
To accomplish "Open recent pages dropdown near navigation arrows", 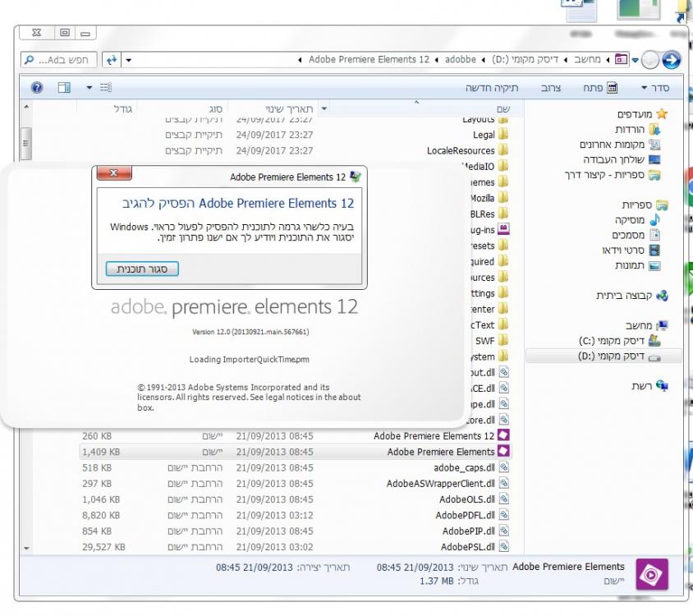I will 635,60.
